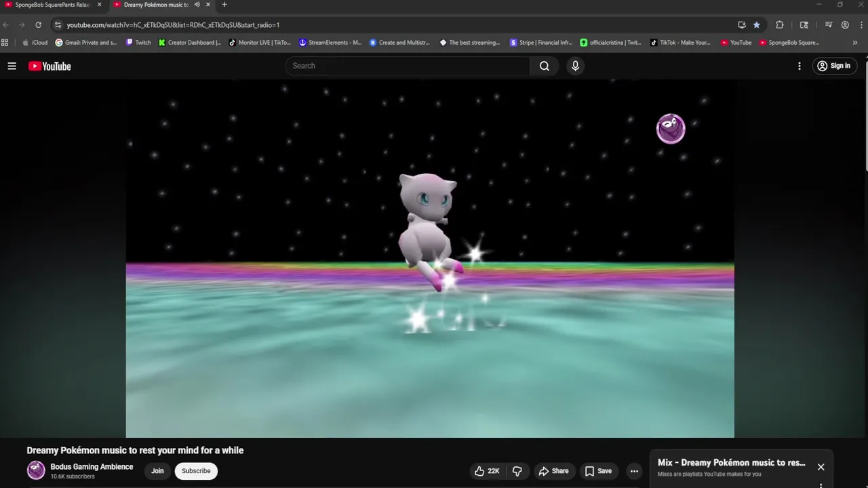Click the video title text
Viewport: 868px width, 488px height.
[135, 451]
